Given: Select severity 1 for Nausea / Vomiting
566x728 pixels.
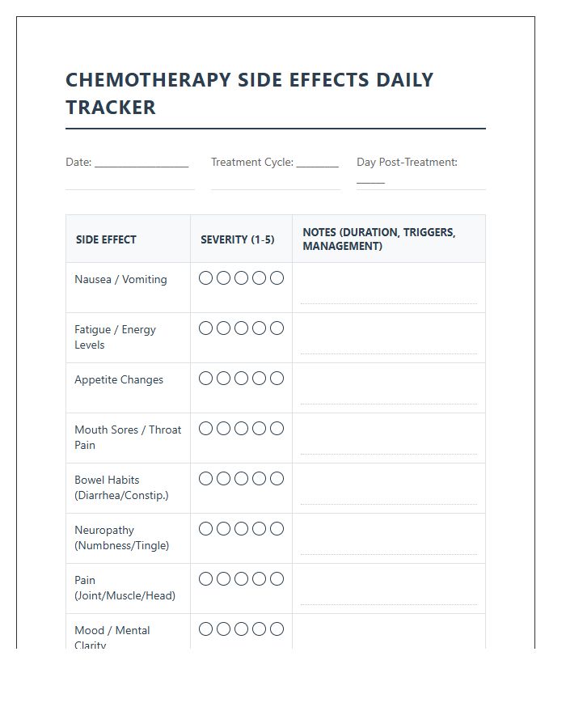Looking at the screenshot, I should click(x=205, y=278).
